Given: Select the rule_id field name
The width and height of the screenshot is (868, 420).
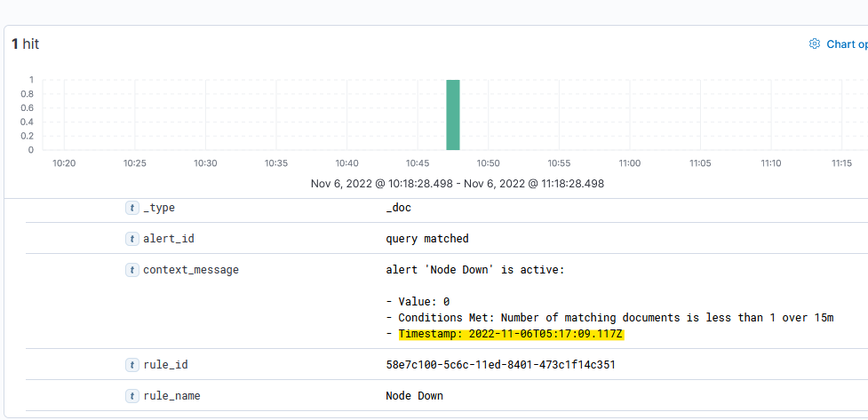Looking at the screenshot, I should [x=165, y=365].
